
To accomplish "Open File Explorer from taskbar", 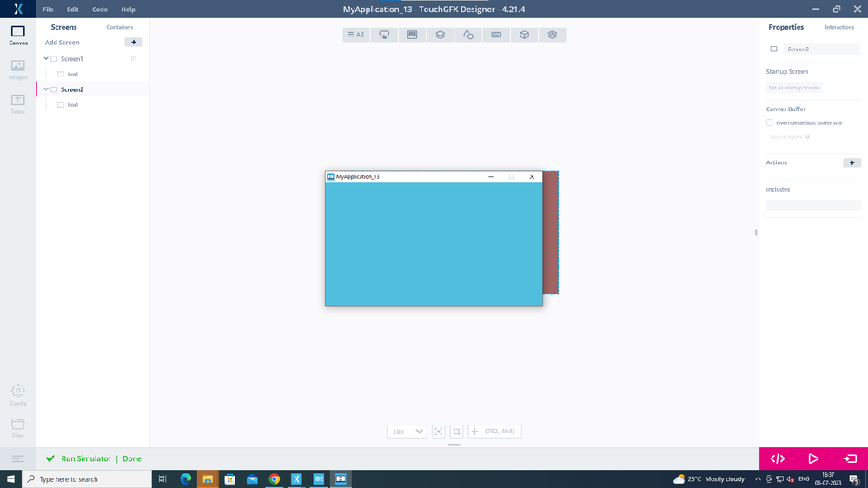I will coord(208,479).
